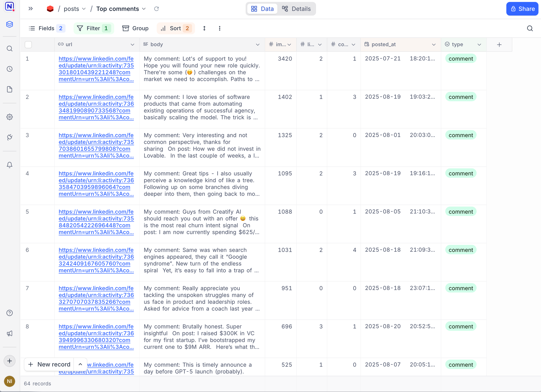Open the notifications bell icon
This screenshot has width=541, height=392.
[x=9, y=165]
